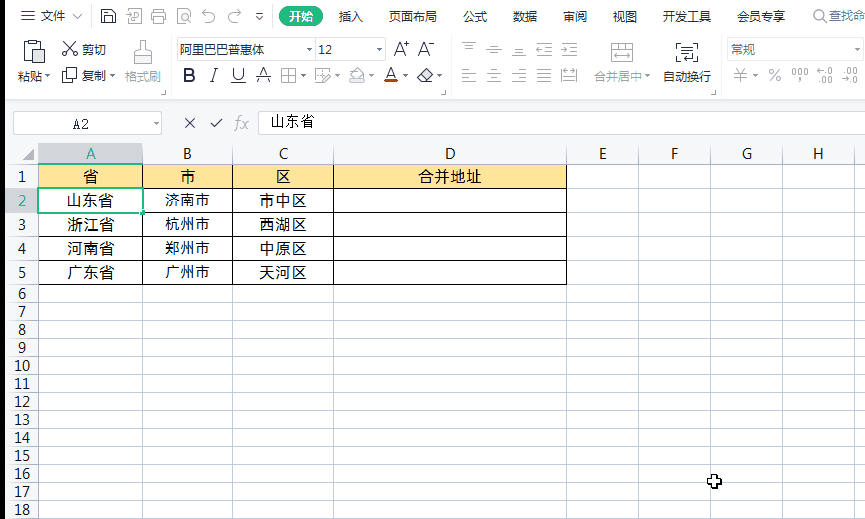
Task: Align text to vertical middle icon
Action: point(494,49)
